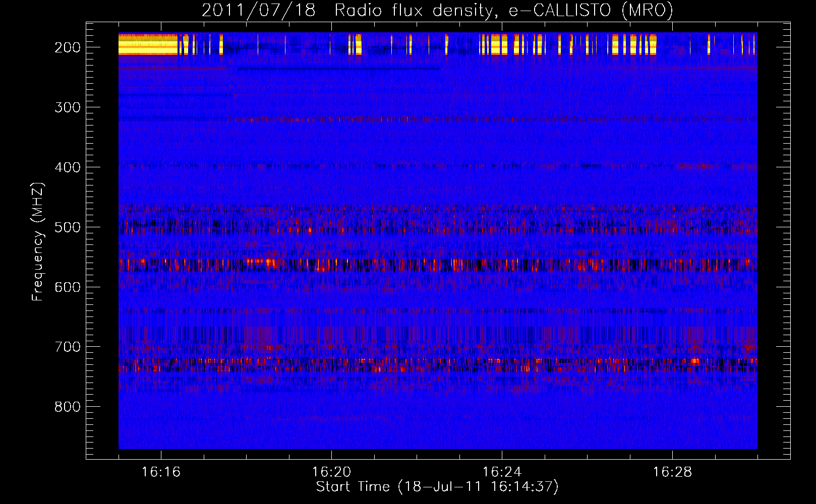Click the 300 frequency tick label

point(68,107)
